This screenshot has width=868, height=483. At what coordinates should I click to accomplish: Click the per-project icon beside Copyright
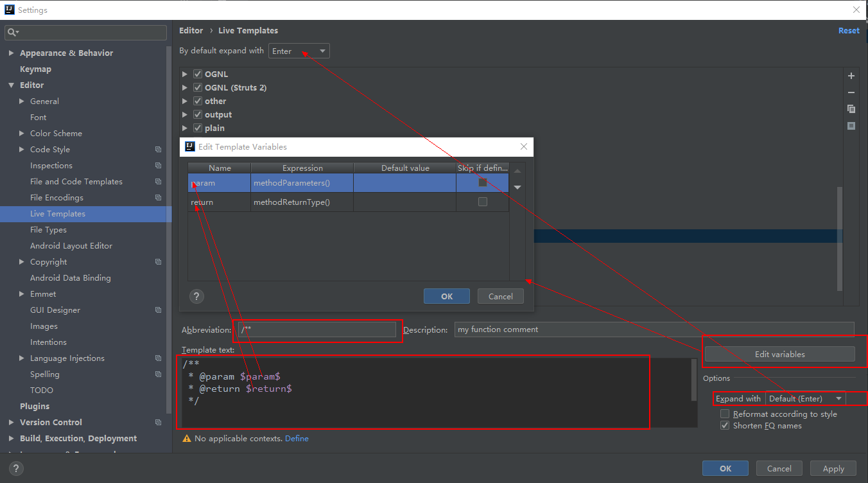(158, 262)
